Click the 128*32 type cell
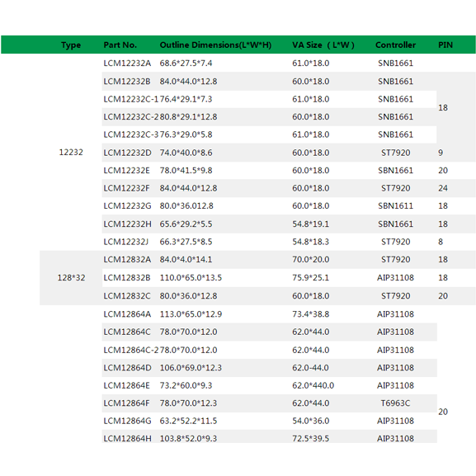 pyautogui.click(x=71, y=278)
